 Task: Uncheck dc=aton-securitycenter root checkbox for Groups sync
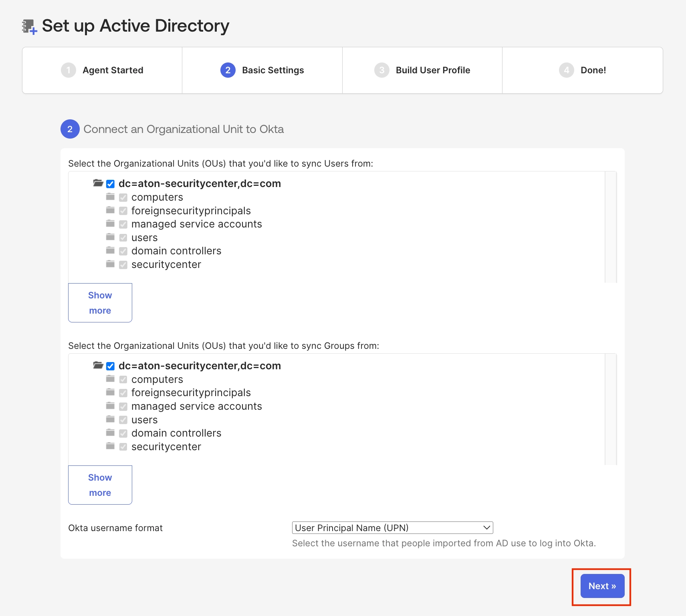coord(111,366)
